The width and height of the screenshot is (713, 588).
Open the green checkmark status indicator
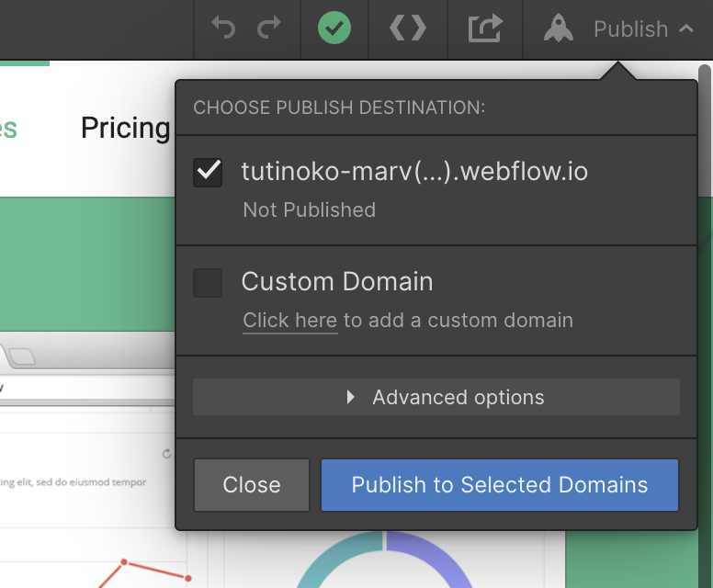click(334, 28)
